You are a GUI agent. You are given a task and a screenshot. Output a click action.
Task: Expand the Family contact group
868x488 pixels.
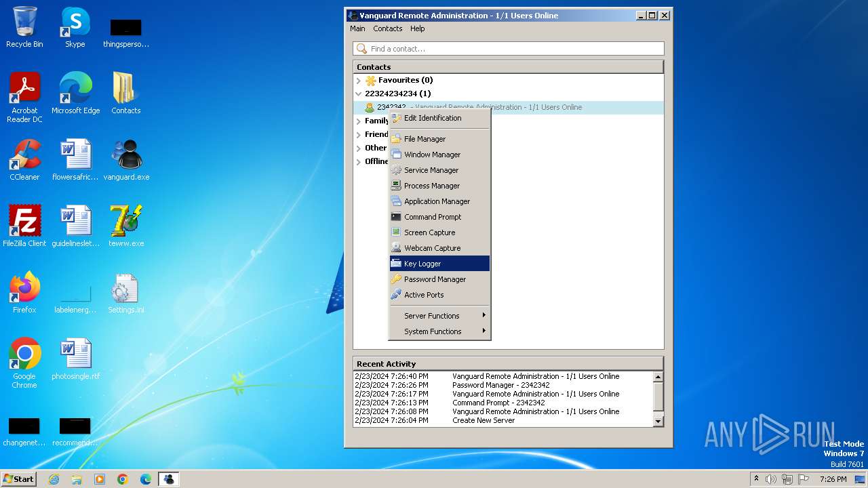pyautogui.click(x=359, y=121)
